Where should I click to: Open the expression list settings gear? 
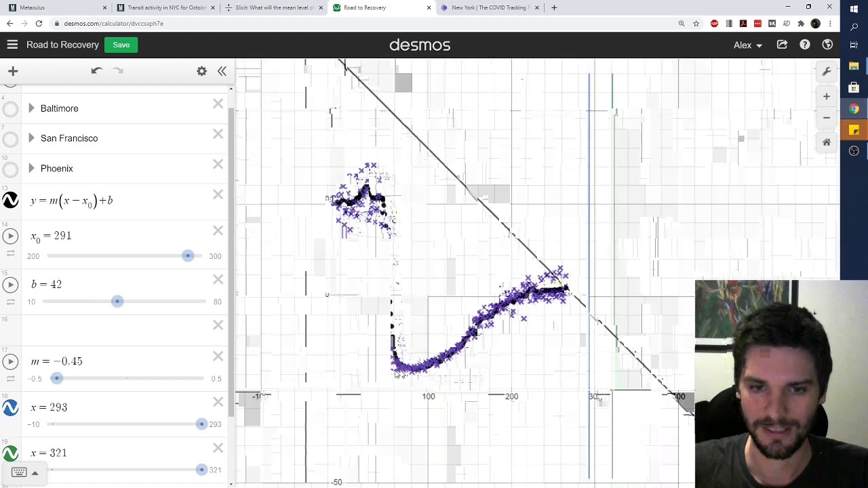click(x=201, y=70)
